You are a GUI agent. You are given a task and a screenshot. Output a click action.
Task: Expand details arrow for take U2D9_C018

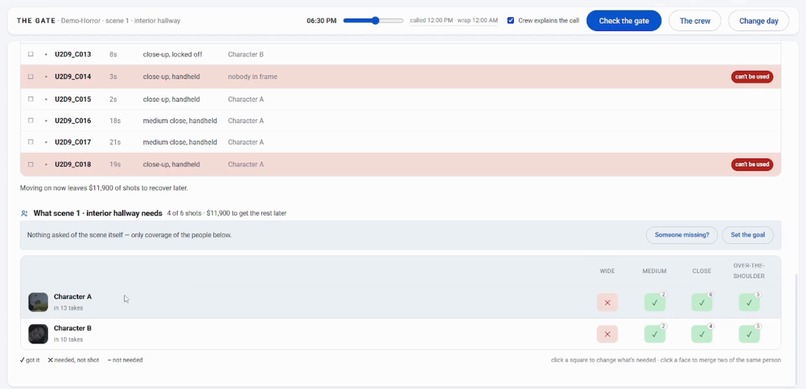pyautogui.click(x=45, y=165)
